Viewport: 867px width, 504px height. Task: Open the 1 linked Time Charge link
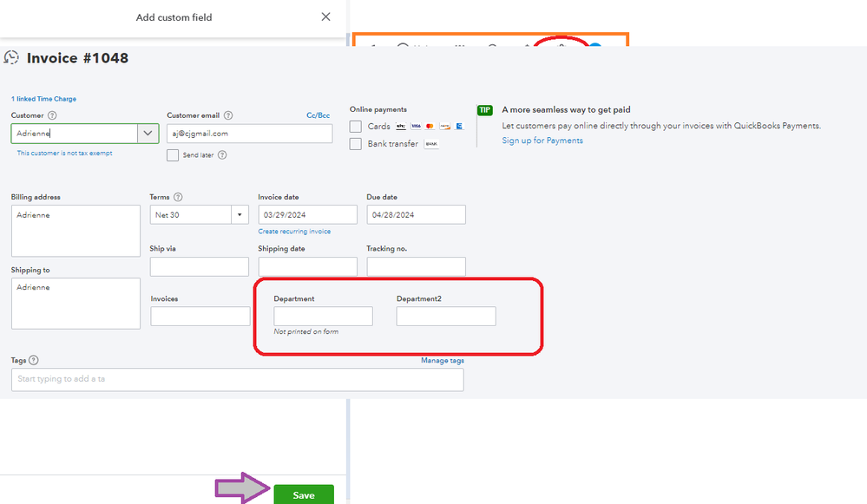43,99
